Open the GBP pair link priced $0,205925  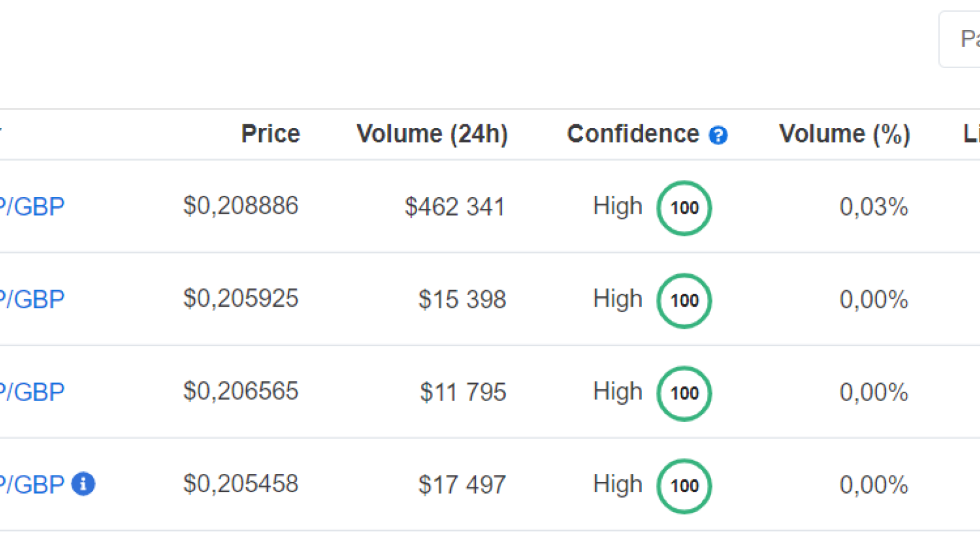point(32,299)
